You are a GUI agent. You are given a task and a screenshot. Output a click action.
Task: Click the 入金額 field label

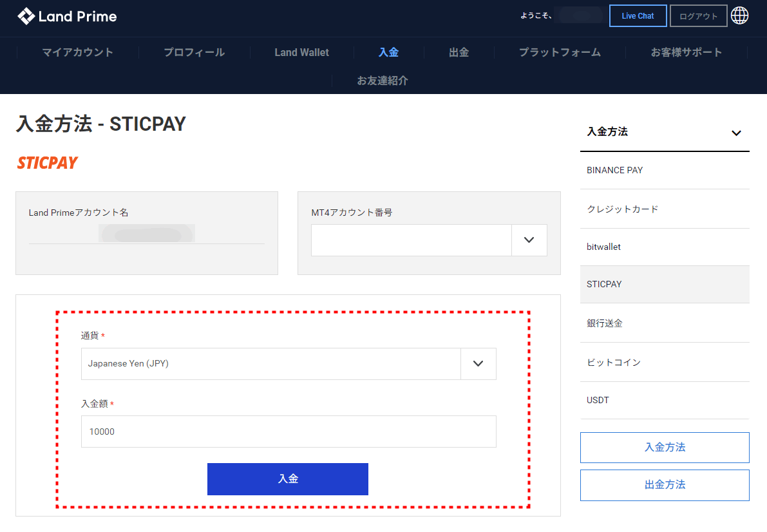(x=95, y=404)
